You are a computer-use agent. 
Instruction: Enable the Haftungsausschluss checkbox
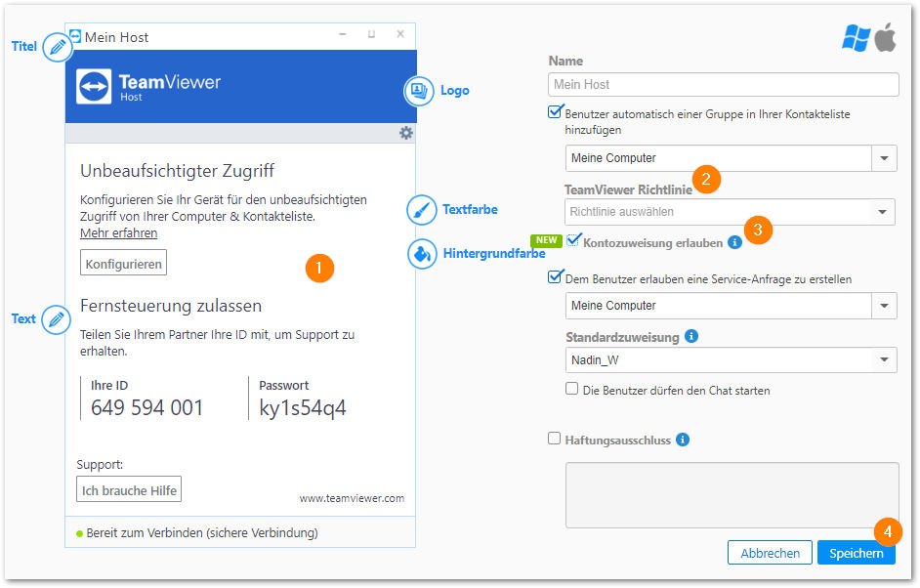[554, 439]
